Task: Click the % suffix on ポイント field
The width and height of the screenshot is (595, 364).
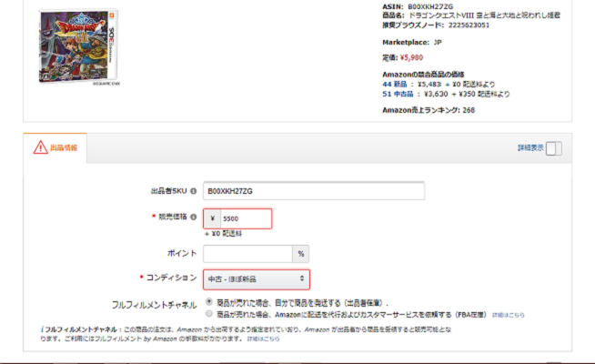Action: click(x=301, y=254)
